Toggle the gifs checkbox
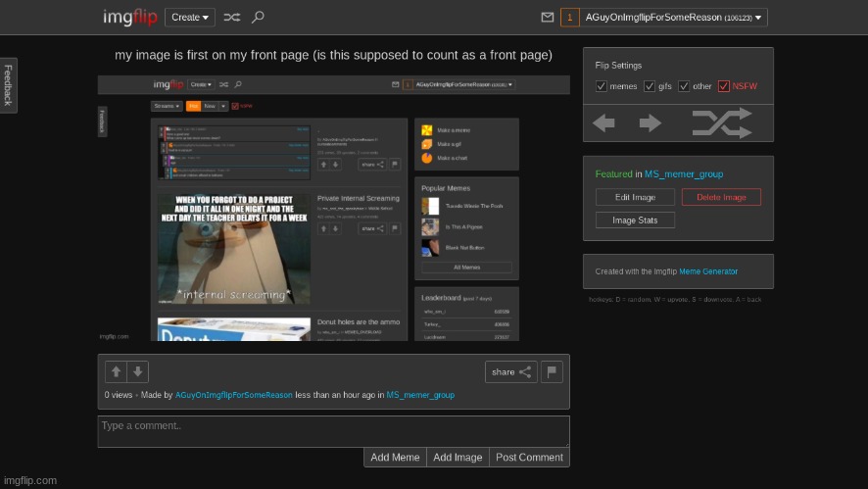The width and height of the screenshot is (868, 489). (x=650, y=86)
